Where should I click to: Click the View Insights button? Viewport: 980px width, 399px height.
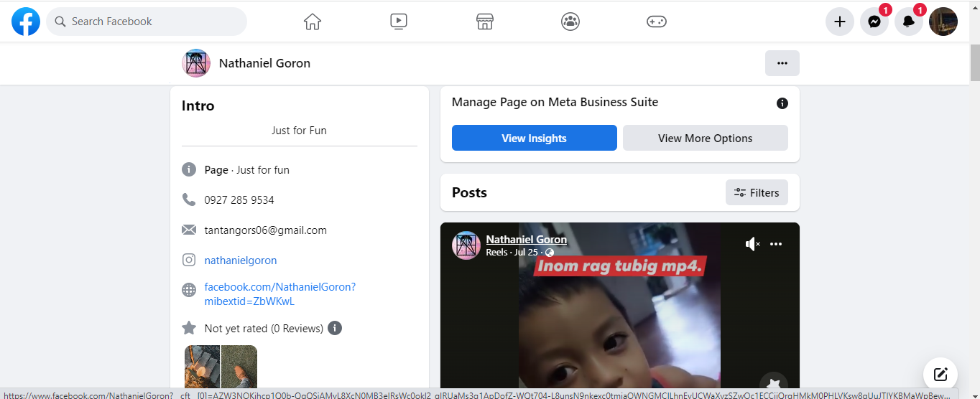[x=534, y=138]
